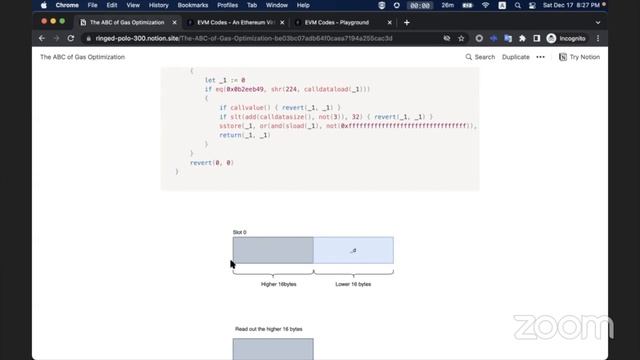This screenshot has height=360, width=640.
Task: Click the Duplicate page button
Action: tap(516, 57)
